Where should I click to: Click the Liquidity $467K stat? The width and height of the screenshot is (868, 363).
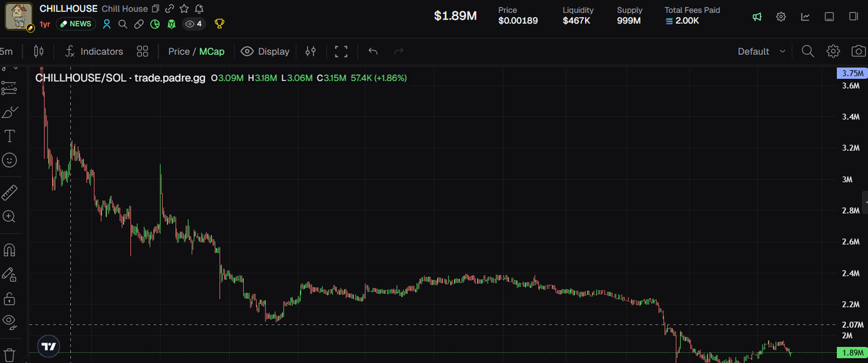pyautogui.click(x=578, y=16)
